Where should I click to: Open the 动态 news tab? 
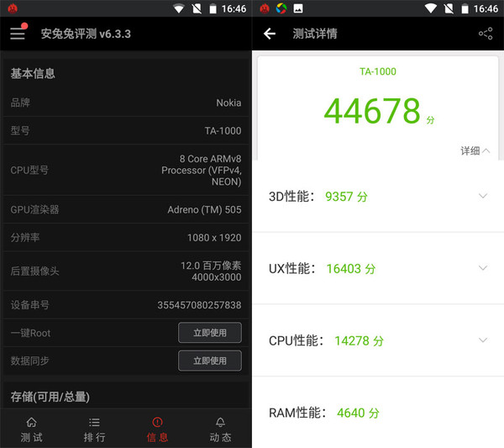[x=220, y=429]
